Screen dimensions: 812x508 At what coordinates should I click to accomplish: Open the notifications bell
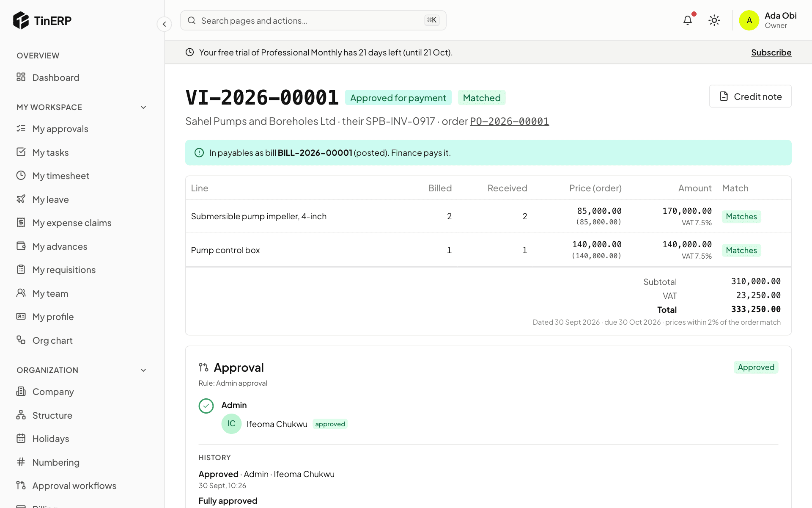[x=688, y=20]
